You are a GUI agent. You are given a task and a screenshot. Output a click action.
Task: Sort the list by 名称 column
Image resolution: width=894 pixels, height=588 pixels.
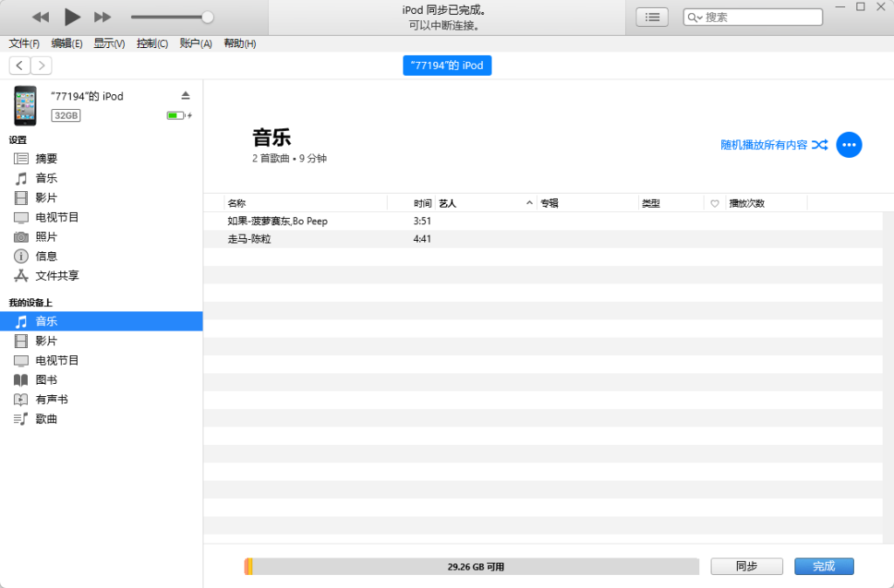pos(237,203)
